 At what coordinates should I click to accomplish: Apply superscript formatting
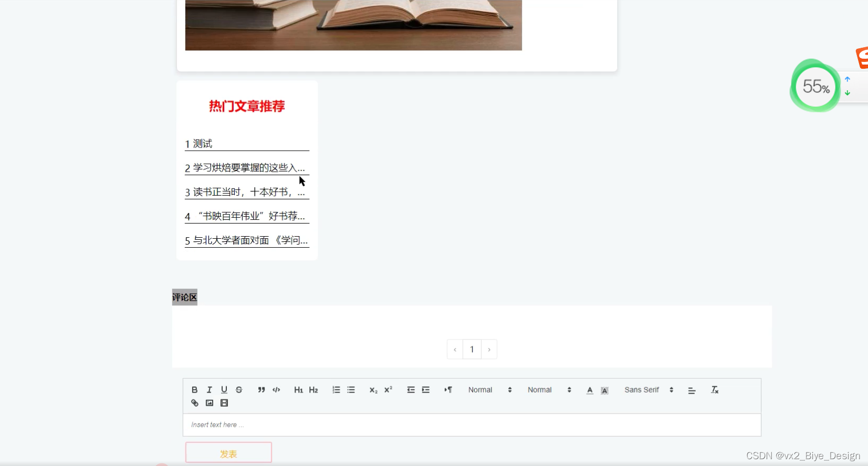388,390
